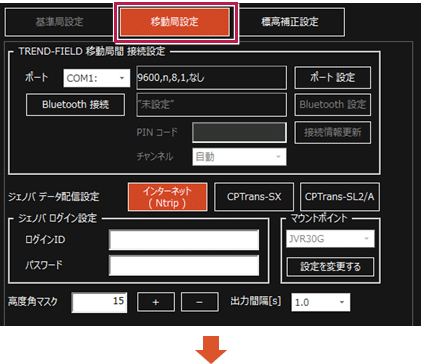Click the ログインID input field
This screenshot has height=364, width=421.
tap(184, 239)
